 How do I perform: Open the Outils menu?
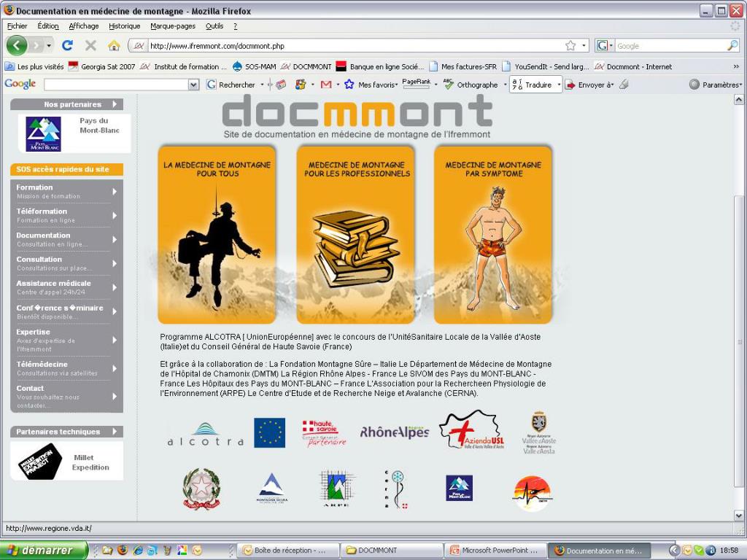point(214,26)
